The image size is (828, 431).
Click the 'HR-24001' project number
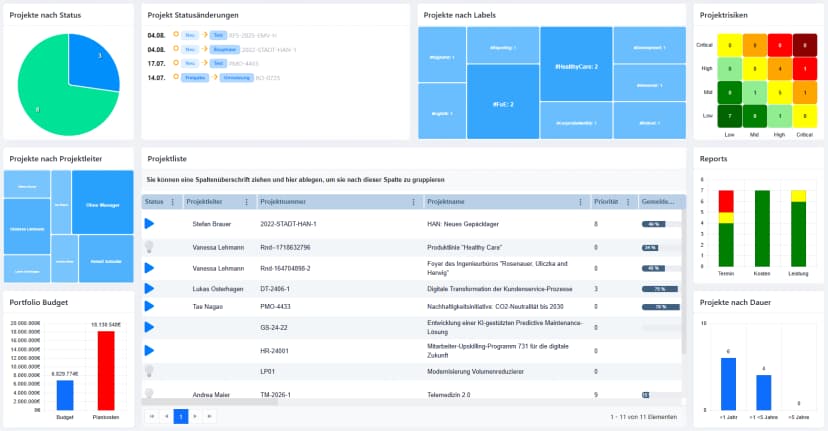click(274, 351)
